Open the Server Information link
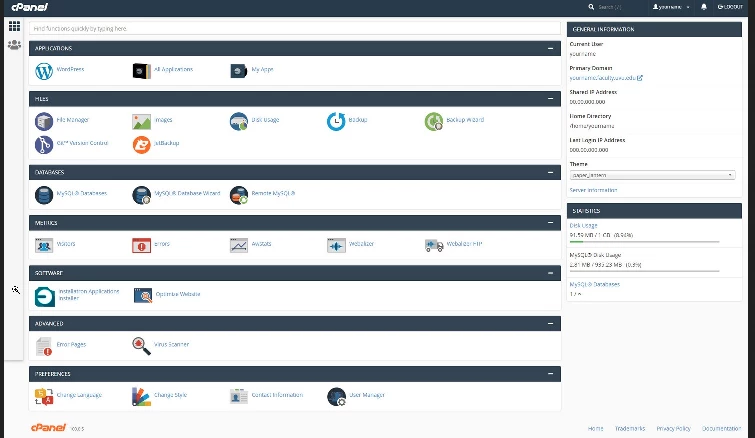This screenshot has height=438, width=755. [x=593, y=189]
